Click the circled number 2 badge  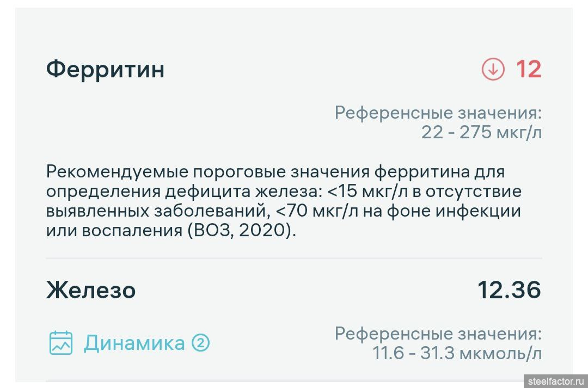click(200, 343)
